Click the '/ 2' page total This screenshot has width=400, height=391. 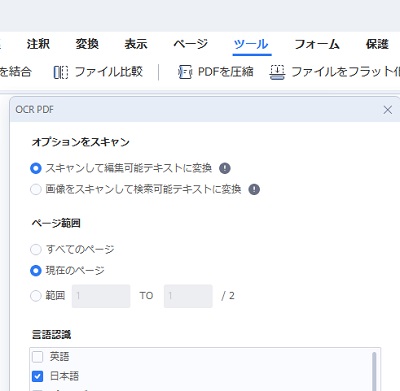pyautogui.click(x=228, y=296)
